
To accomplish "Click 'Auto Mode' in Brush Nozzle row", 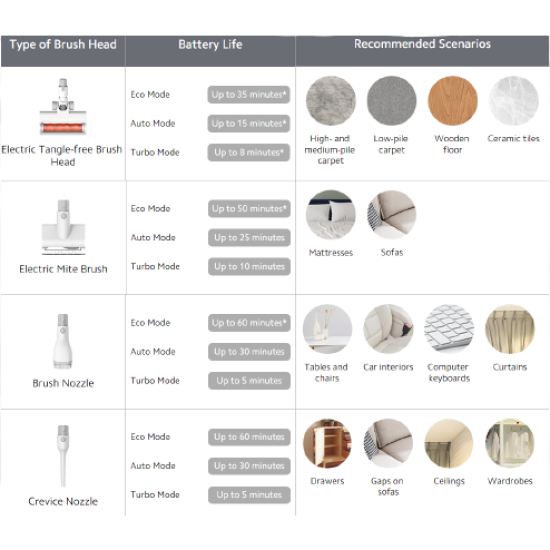I will (x=153, y=352).
